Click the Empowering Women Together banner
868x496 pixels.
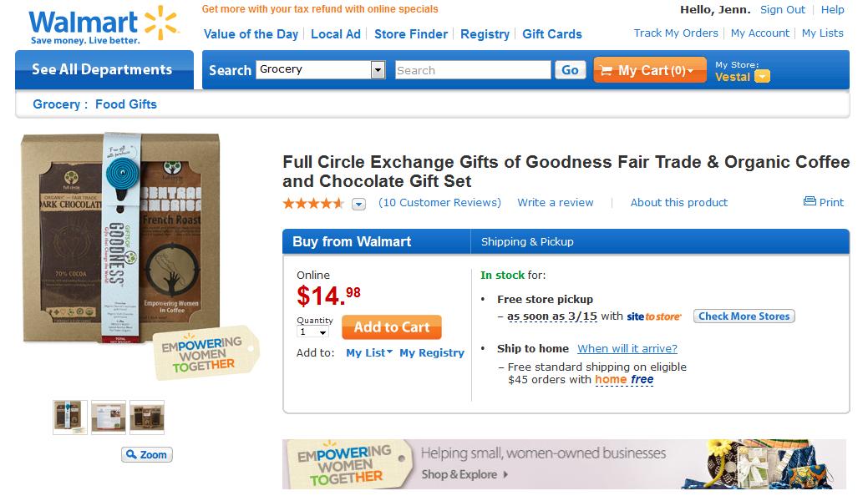[564, 464]
